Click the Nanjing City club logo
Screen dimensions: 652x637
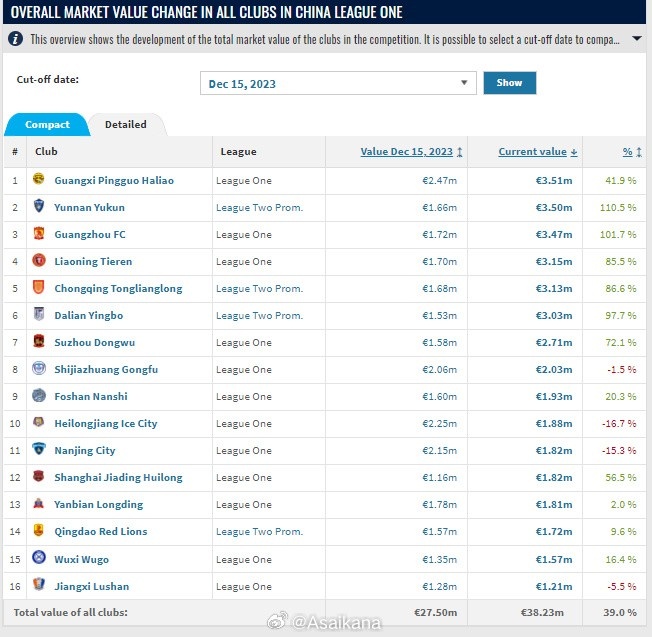(38, 450)
